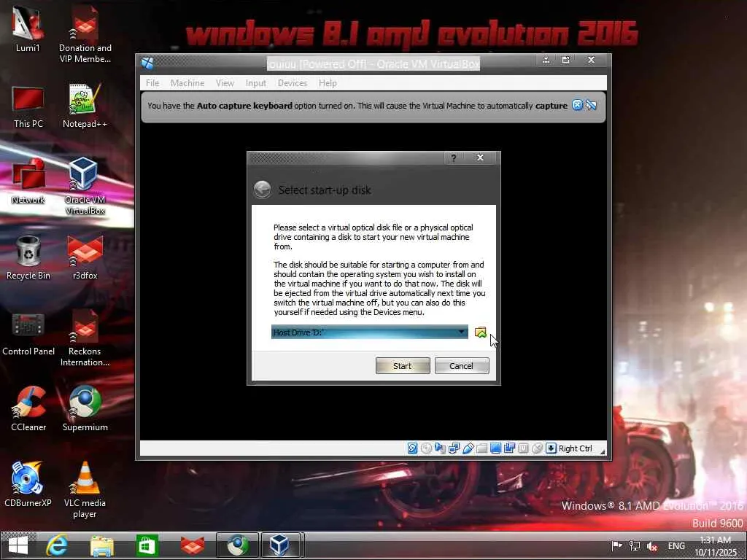This screenshot has width=747, height=560.
Task: Select the Oracle VM VirtualBox desktop icon
Action: point(85,186)
